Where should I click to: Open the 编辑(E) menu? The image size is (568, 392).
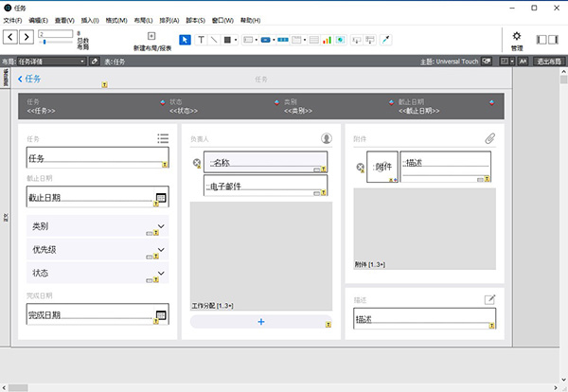(39, 20)
